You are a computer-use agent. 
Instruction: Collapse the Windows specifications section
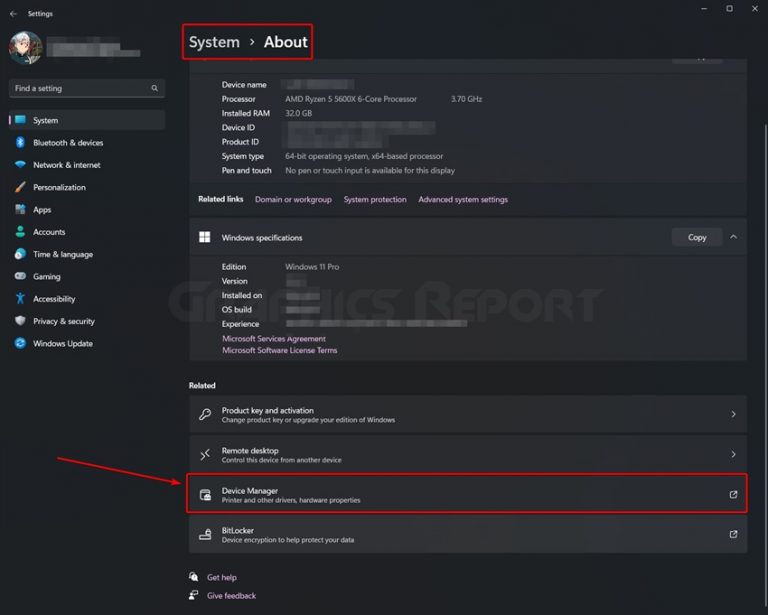[733, 237]
